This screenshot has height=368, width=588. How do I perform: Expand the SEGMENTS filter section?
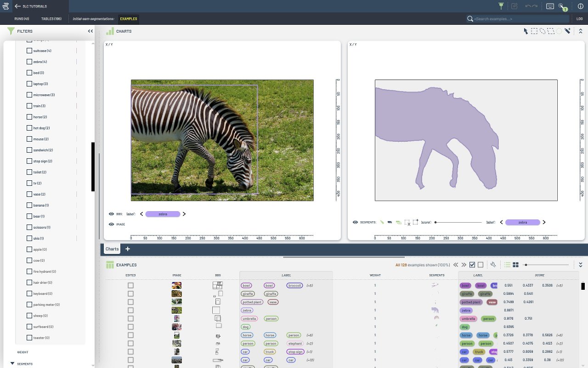[x=12, y=363]
